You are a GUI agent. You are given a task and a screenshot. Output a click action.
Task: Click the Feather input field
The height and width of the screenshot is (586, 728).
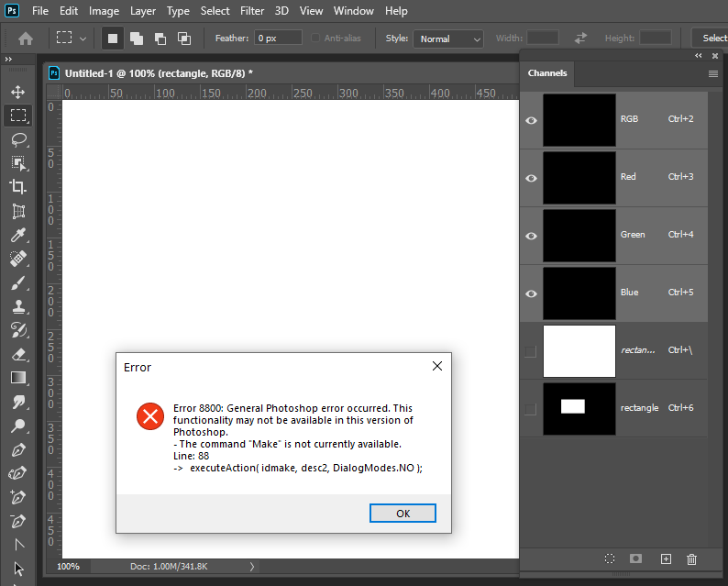coord(278,39)
